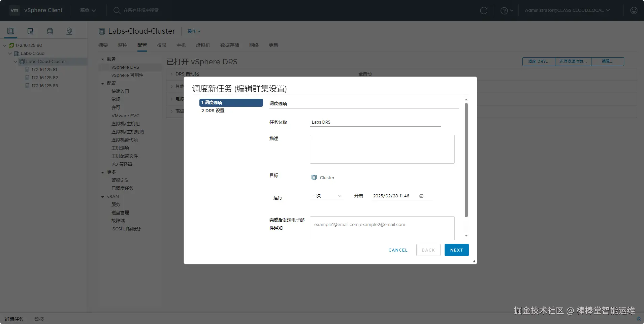644x324 pixels.
Task: Switch to the 虚拟机 tab
Action: point(203,45)
